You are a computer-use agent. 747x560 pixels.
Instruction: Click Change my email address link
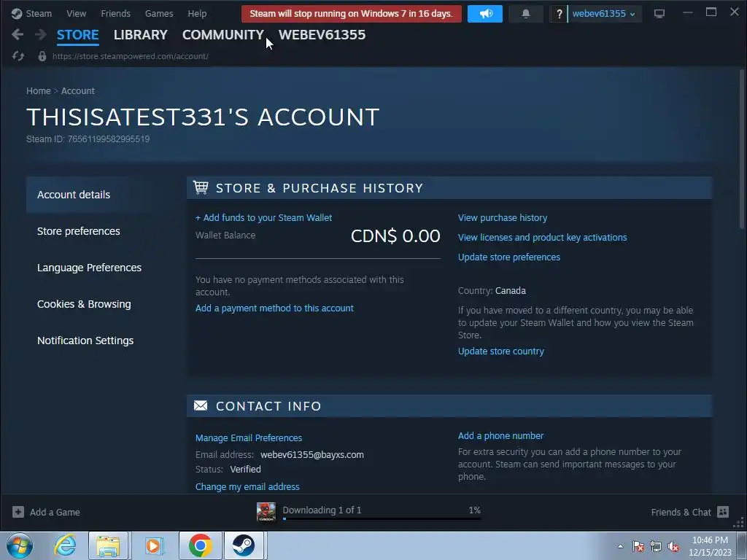click(247, 486)
